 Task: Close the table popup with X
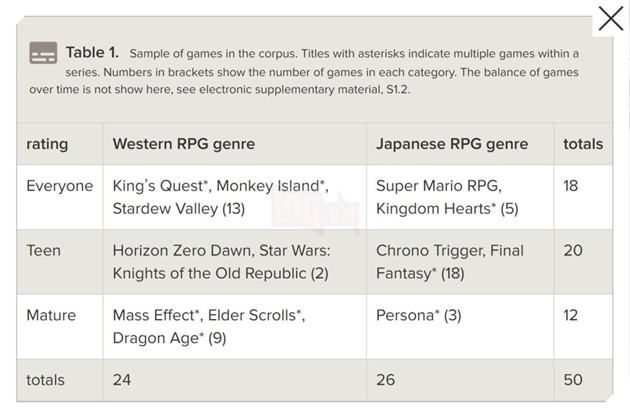[x=610, y=18]
